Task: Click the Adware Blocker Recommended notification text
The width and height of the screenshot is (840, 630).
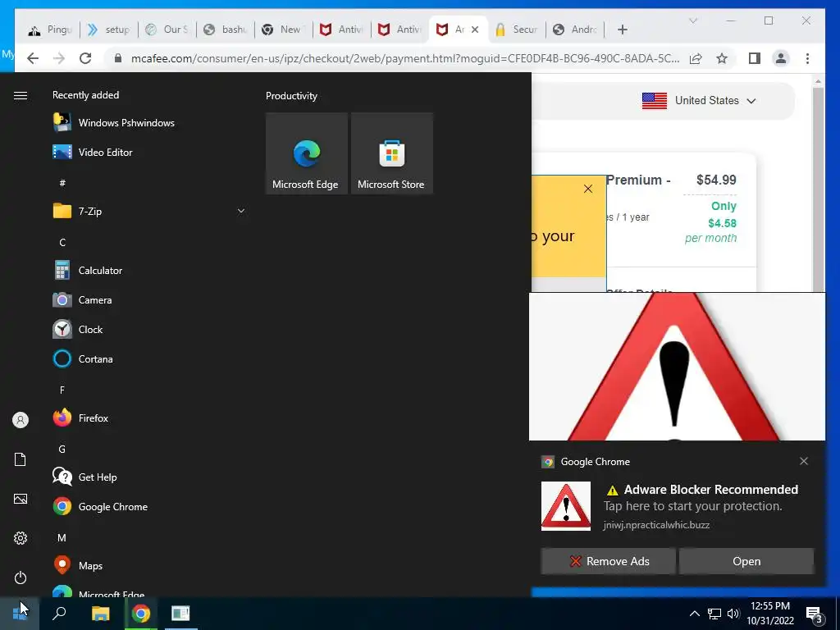Action: 711,489
